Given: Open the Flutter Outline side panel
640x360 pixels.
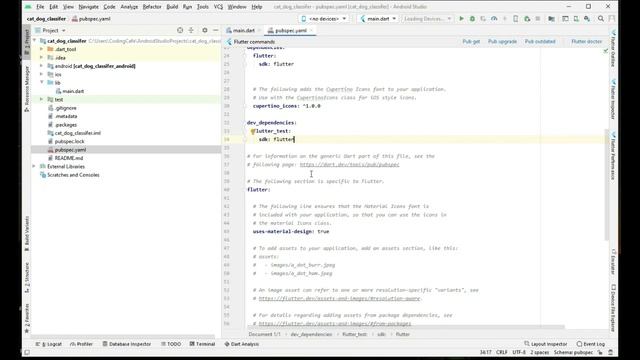Looking at the screenshot, I should point(613,49).
